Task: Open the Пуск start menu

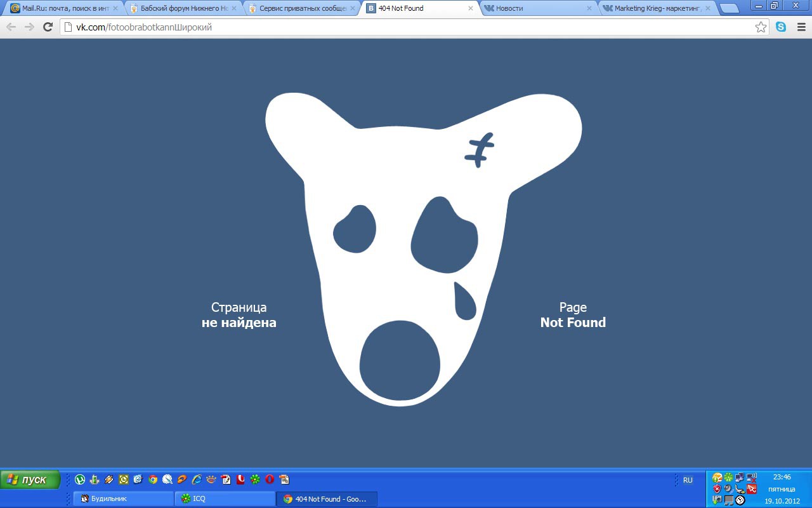Action: point(30,479)
